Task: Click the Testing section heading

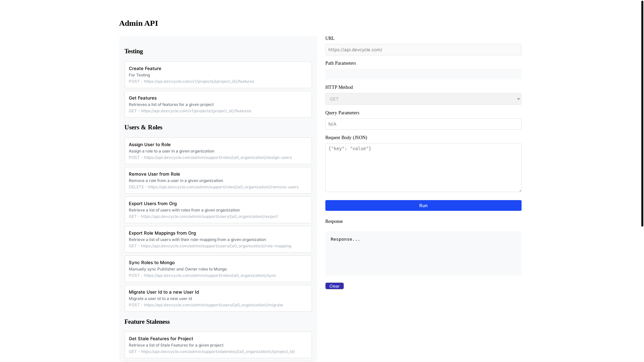Action: coord(133,51)
